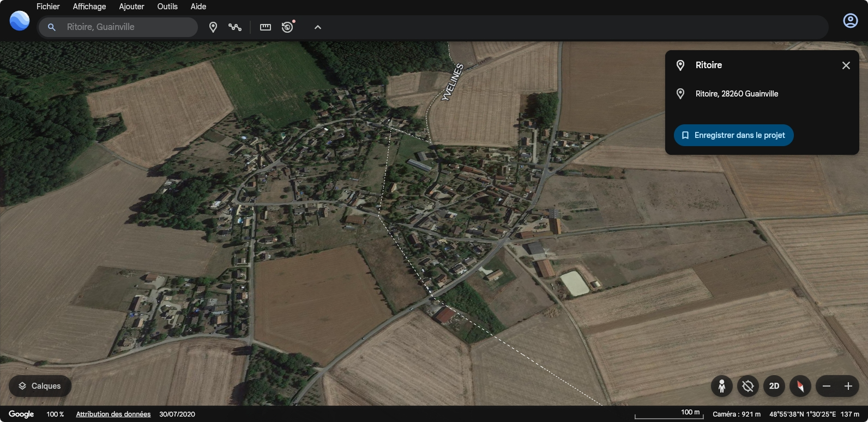
Task: Collapse the toolbar with the chevron arrow
Action: [318, 27]
